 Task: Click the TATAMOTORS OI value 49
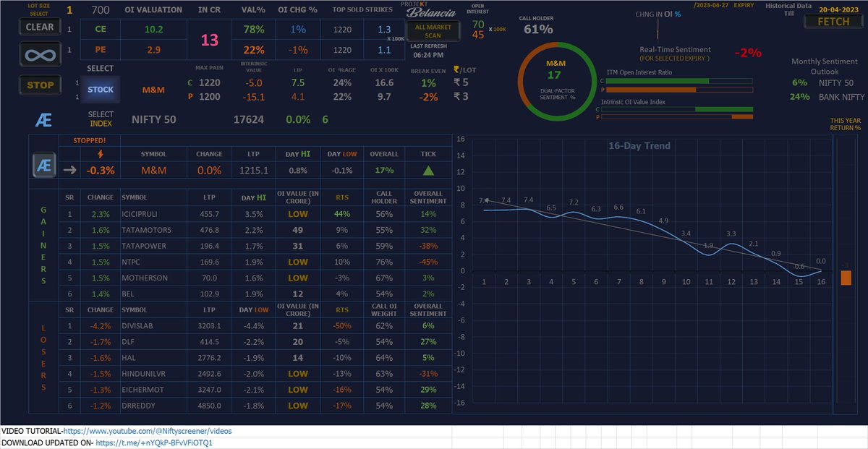tap(297, 230)
